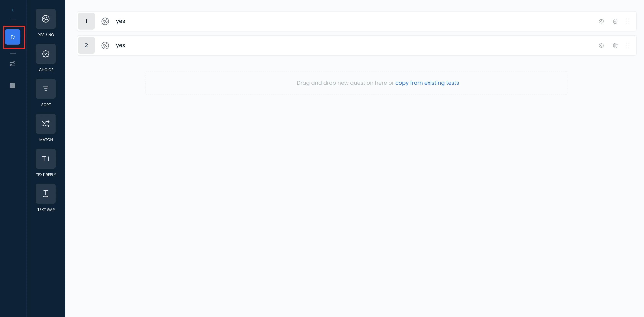Select the Sort question type icon
Image resolution: width=644 pixels, height=317 pixels.
(46, 89)
